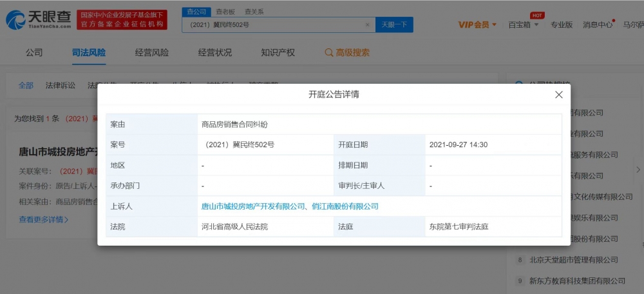This screenshot has width=644, height=294.
Task: Click the 商品房销售合同纠纷 case cause cell
Action: pos(379,124)
